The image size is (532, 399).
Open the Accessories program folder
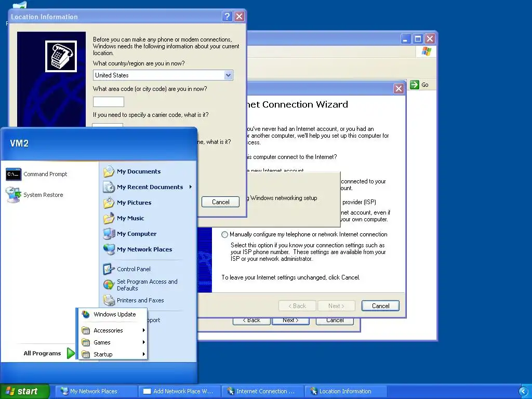pyautogui.click(x=113, y=330)
